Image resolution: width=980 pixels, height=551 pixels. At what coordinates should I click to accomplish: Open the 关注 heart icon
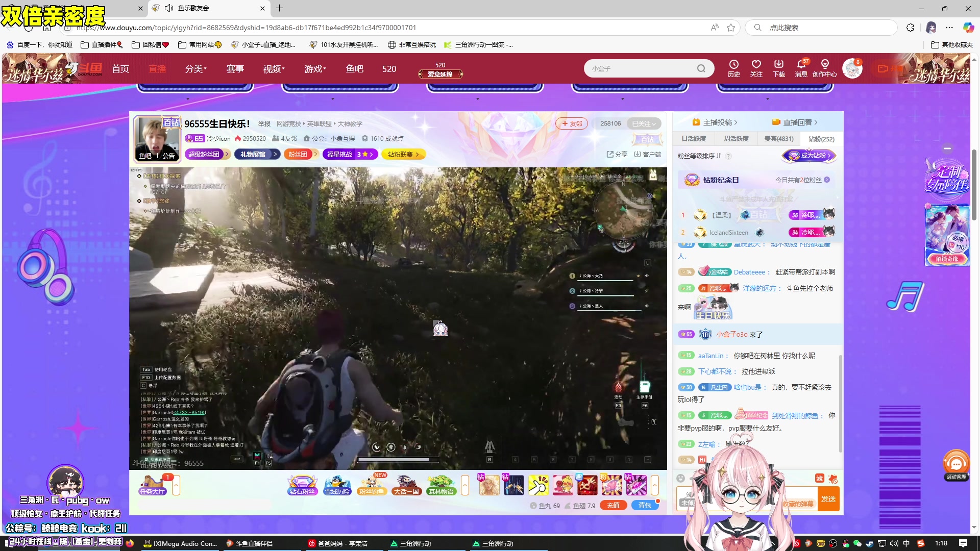pos(756,68)
